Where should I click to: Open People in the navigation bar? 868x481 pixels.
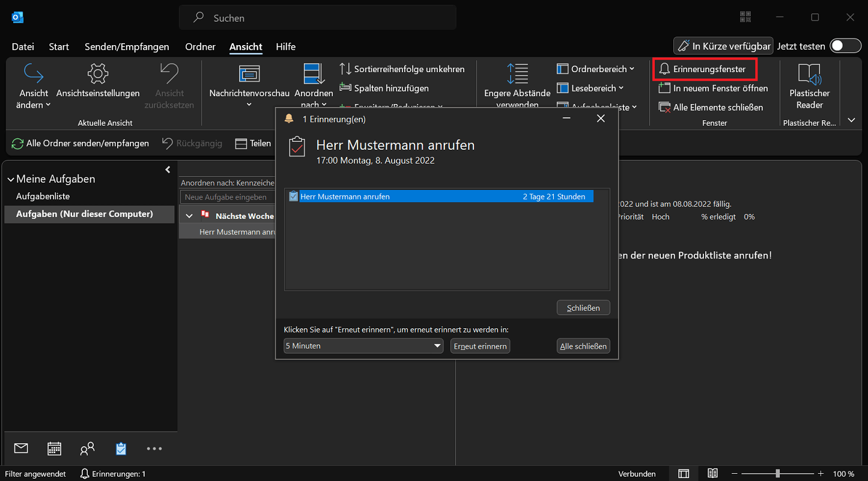[87, 448]
